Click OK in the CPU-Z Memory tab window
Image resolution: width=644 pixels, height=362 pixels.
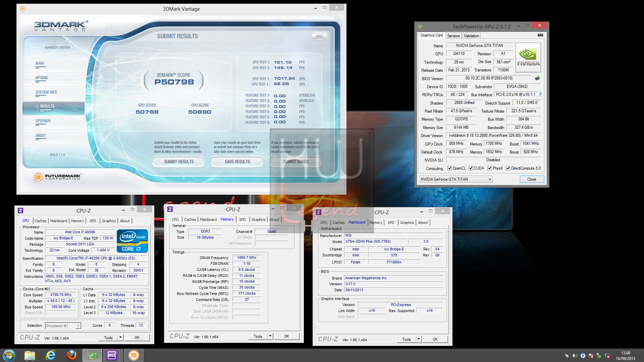[286, 336]
